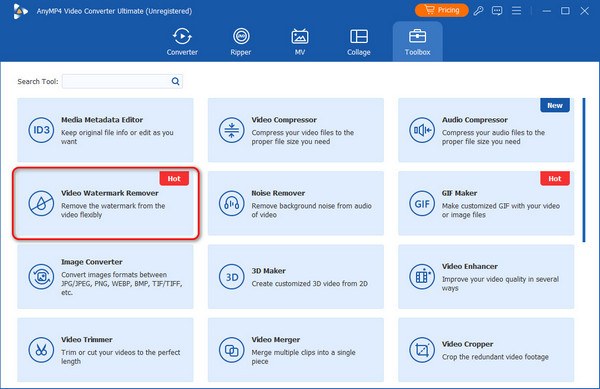Click the New badge on Audio Compressor
This screenshot has height=389, width=600.
click(x=555, y=105)
